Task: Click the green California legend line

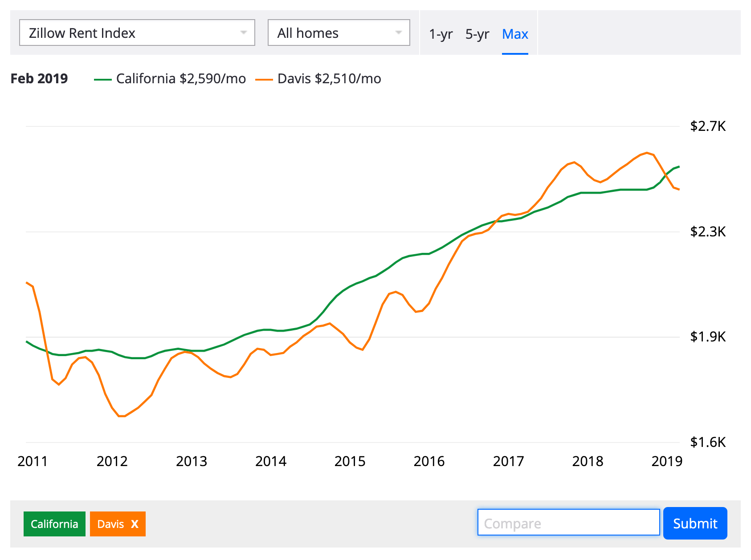Action: (102, 79)
